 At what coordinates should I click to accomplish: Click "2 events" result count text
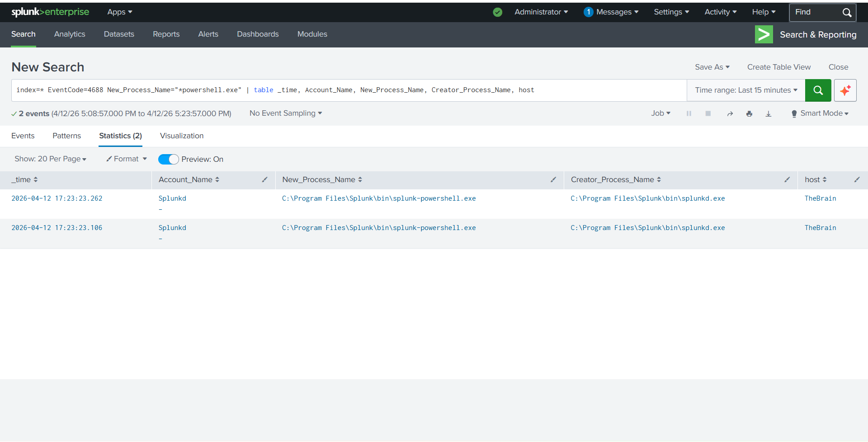pyautogui.click(x=34, y=114)
